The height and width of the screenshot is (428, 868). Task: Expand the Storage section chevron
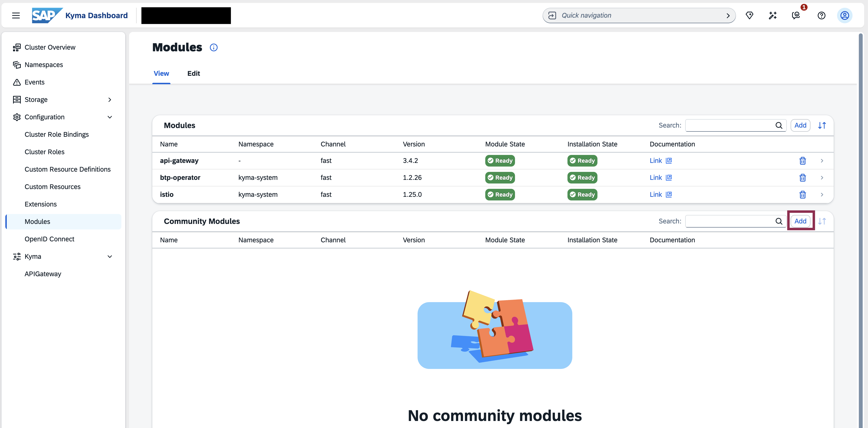tap(110, 99)
